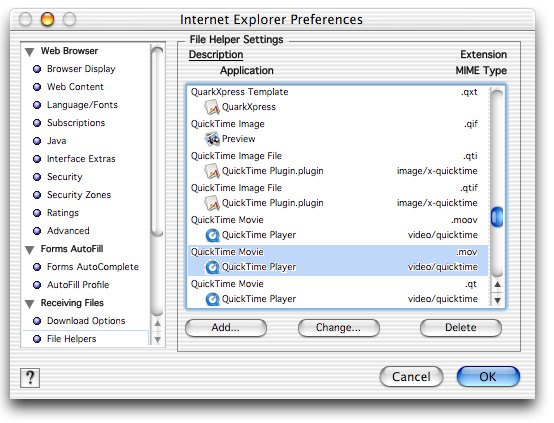Click the Java bullet icon
The height and width of the screenshot is (423, 554).
tap(37, 141)
